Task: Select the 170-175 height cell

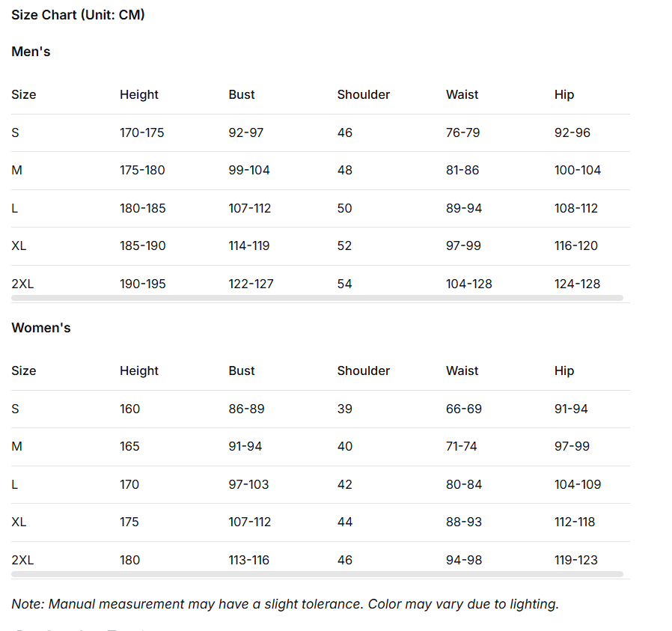Action: click(141, 132)
